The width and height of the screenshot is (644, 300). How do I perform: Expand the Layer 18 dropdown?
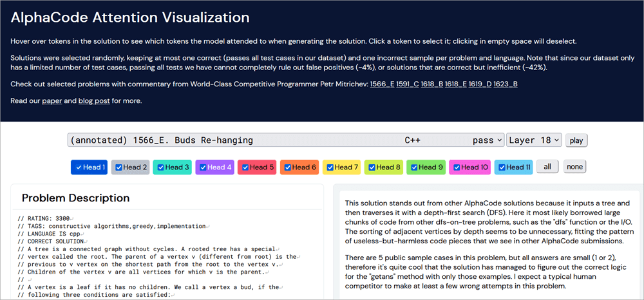pos(534,140)
